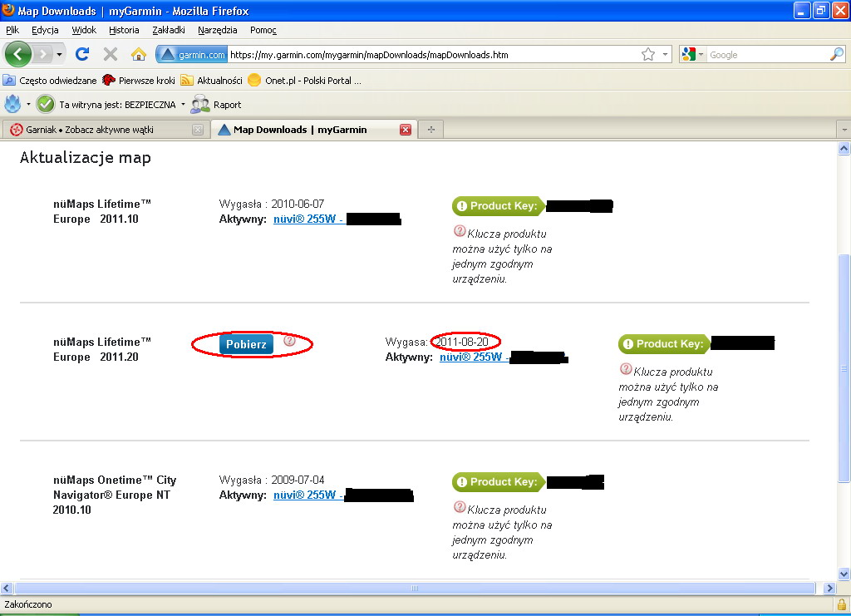The width and height of the screenshot is (851, 616).
Task: Click the horizontal scrollbar right arrow
Action: tap(829, 588)
